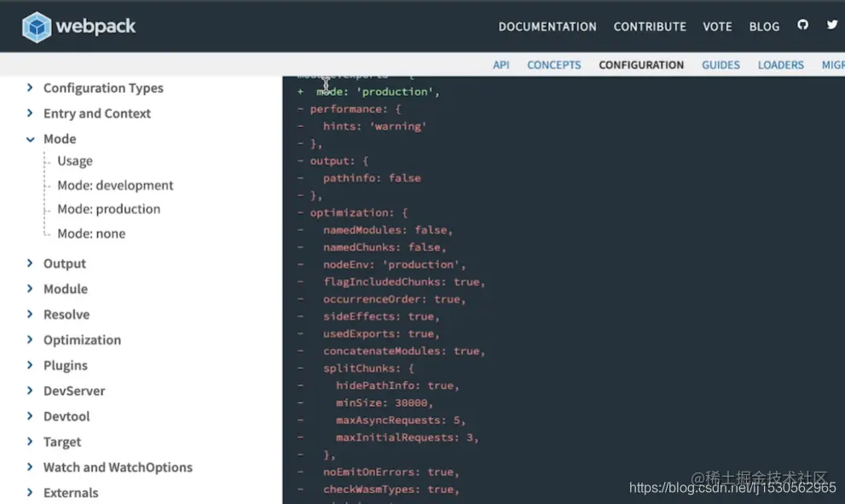Click the "sideEffects: true" code line

pos(381,316)
